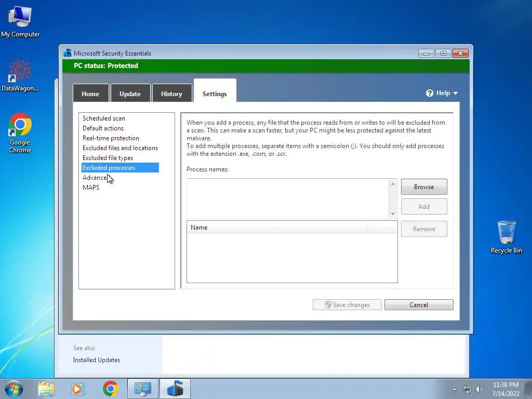
Task: Minimize the Security Essentials window
Action: pyautogui.click(x=426, y=54)
